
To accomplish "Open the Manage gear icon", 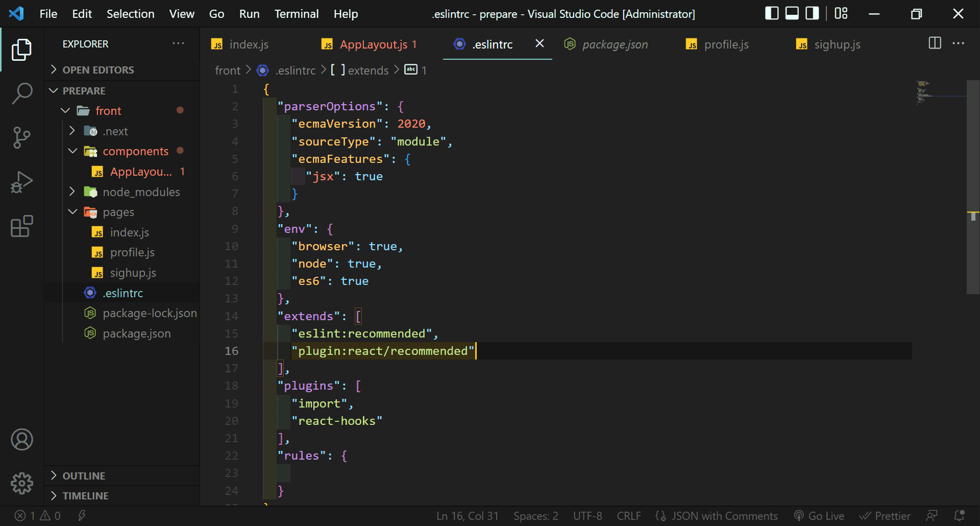I will (x=22, y=483).
